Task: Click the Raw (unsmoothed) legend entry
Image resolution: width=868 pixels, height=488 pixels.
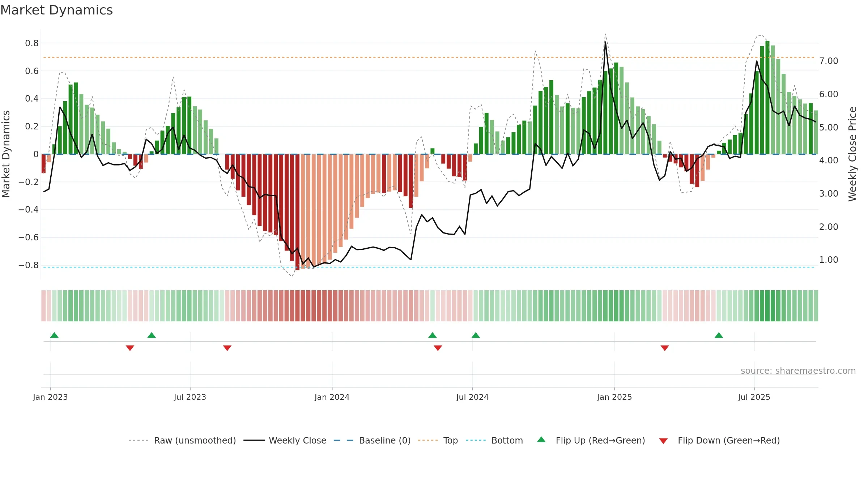Action: click(x=182, y=440)
